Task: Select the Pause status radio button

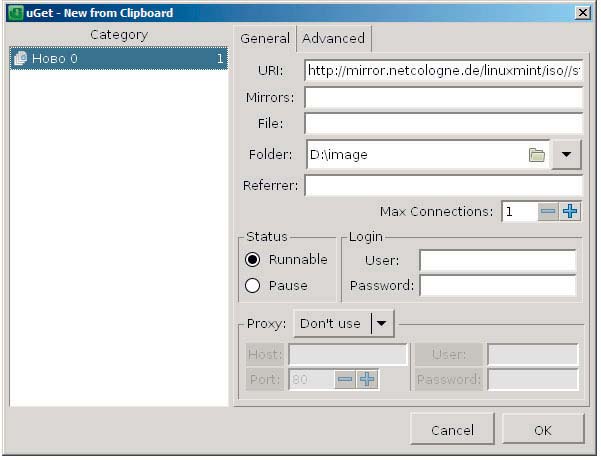Action: (253, 286)
